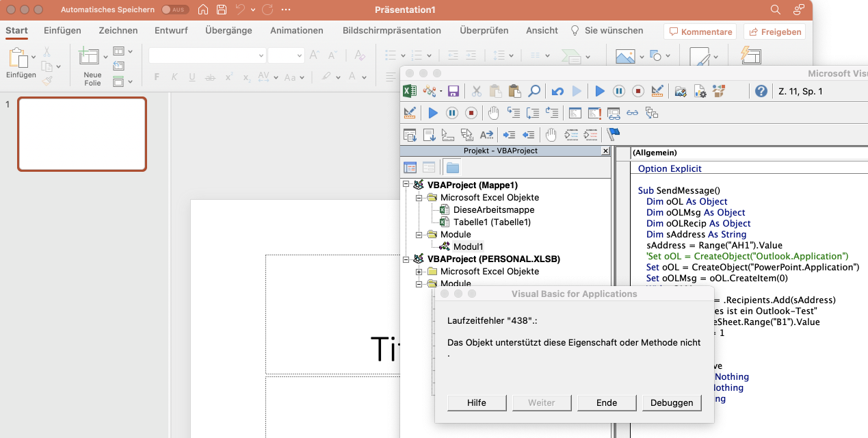
Task: Open the (Allgemein) object dropdown
Action: coord(748,153)
